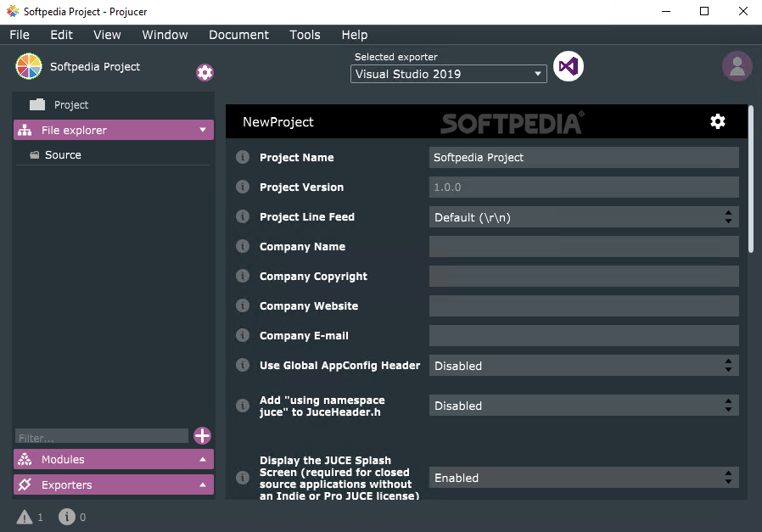This screenshot has height=532, width=762.
Task: Maximize the Projucer window
Action: coord(704,11)
